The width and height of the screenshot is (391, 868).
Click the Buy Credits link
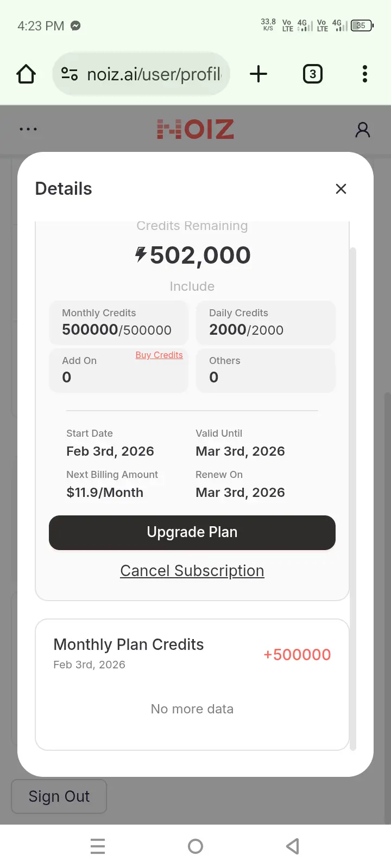[159, 355]
